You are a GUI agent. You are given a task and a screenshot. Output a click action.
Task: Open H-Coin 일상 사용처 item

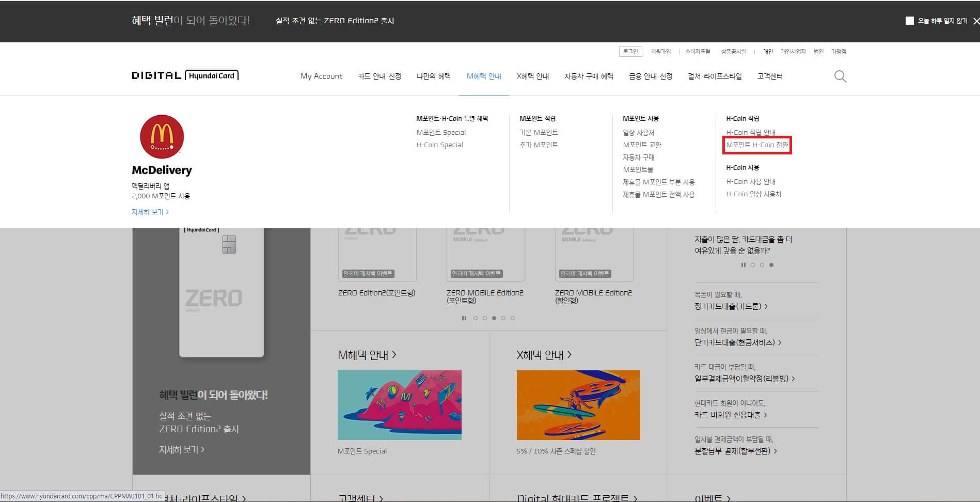753,194
